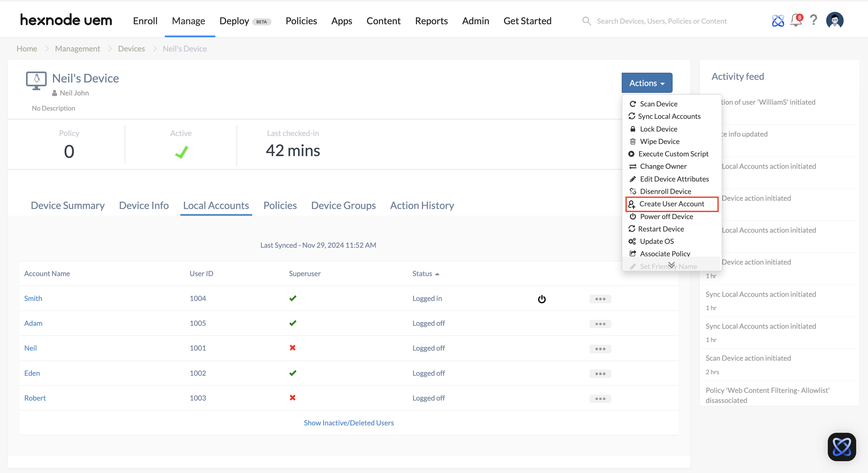This screenshot has width=868, height=473.
Task: Switch to the Device Summary tab
Action: (x=67, y=205)
